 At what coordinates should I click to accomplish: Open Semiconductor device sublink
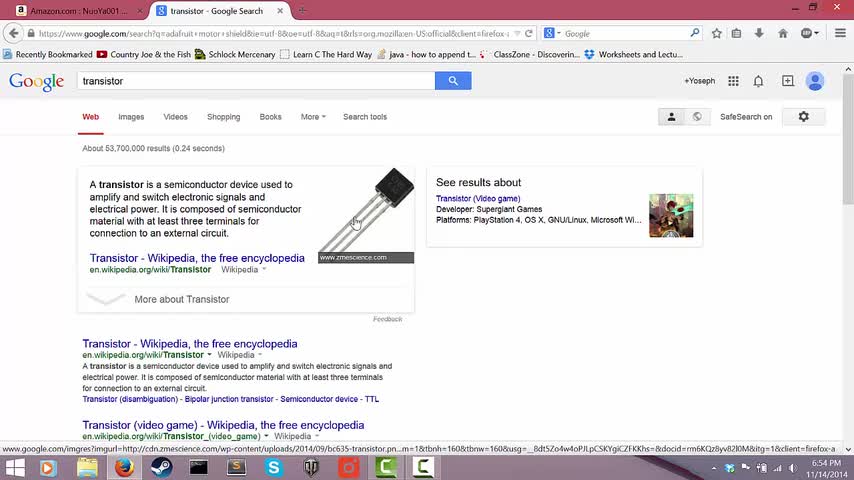(319, 399)
